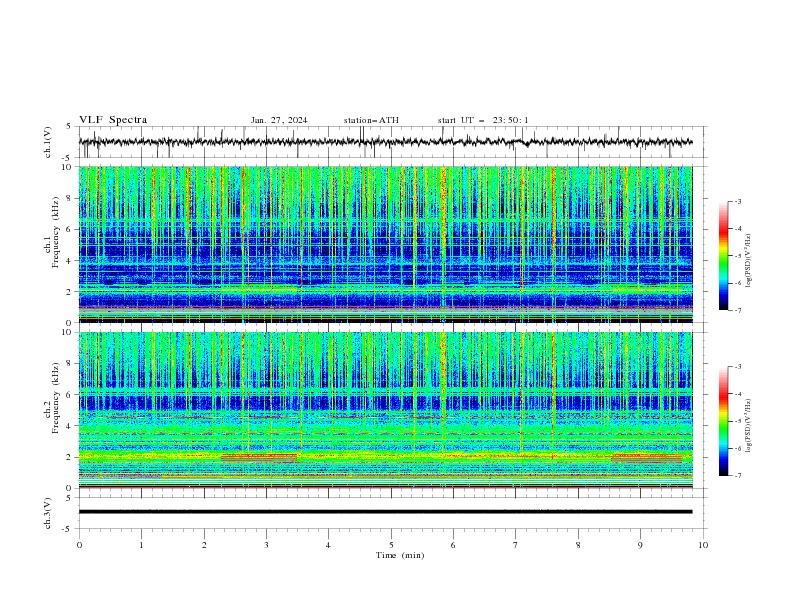
Task: Click the "ch.1(V)" waveform axis label
Action: click(48, 142)
